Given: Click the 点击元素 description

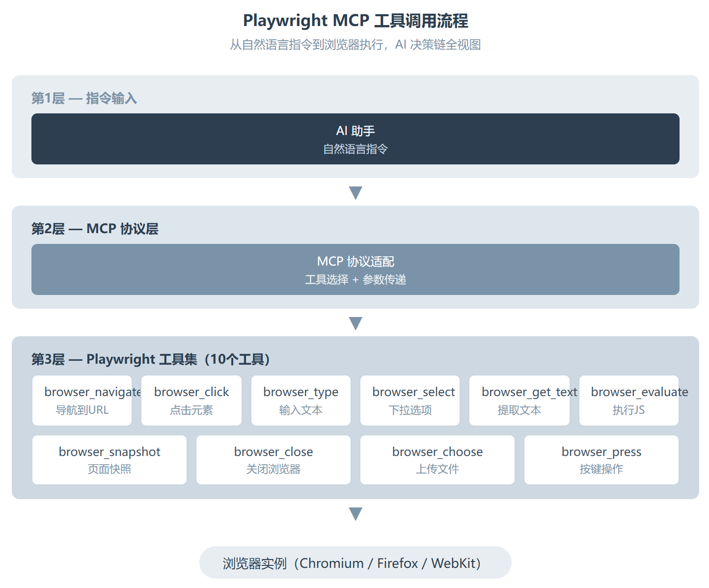Looking at the screenshot, I should coord(191,410).
